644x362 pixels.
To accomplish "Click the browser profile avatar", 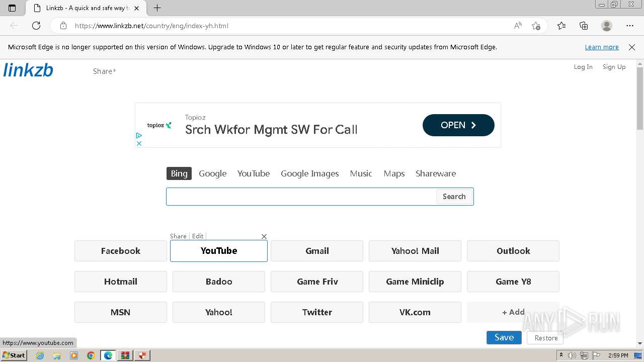I will [607, 26].
